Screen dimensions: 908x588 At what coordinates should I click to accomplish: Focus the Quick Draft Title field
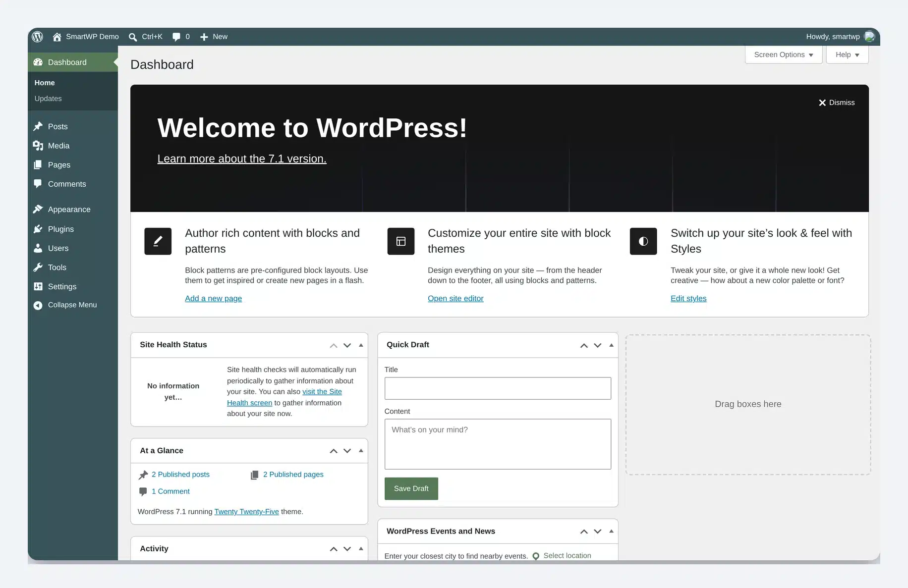[x=498, y=388]
